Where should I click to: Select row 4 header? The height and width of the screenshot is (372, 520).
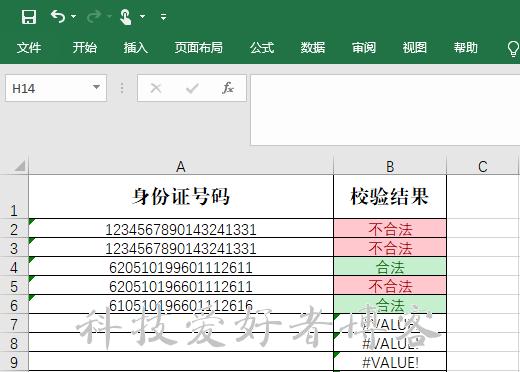coord(14,267)
